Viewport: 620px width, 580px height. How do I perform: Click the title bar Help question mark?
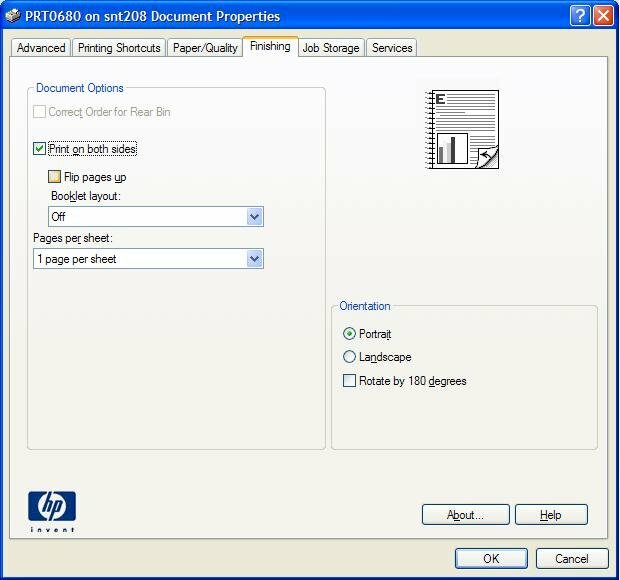[x=580, y=16]
